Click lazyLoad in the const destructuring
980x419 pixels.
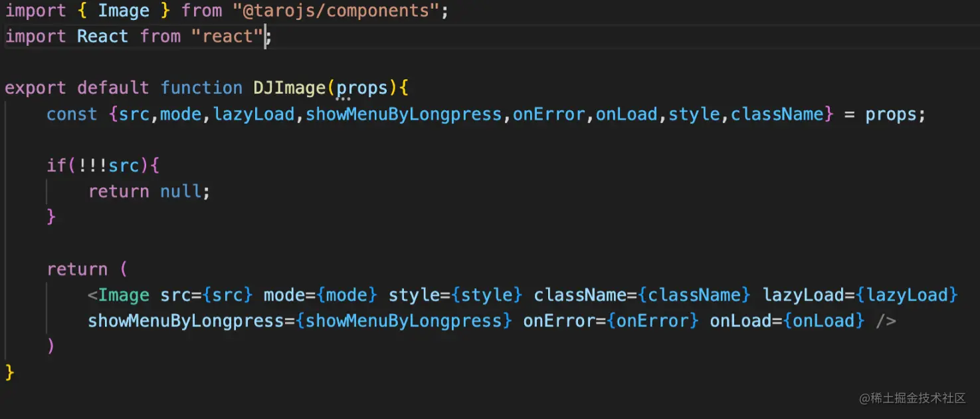pos(254,114)
